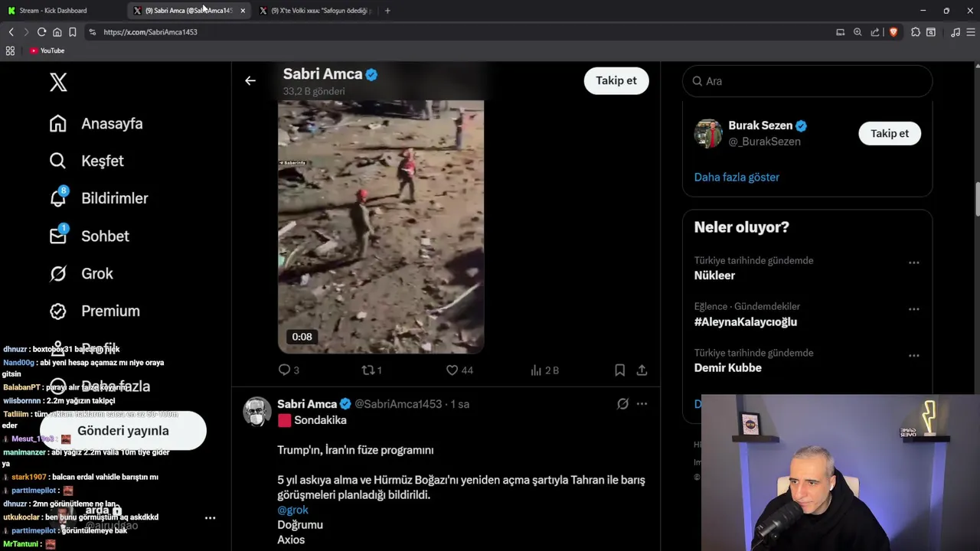Bookmark the video post
The width and height of the screenshot is (980, 551).
[x=619, y=370]
